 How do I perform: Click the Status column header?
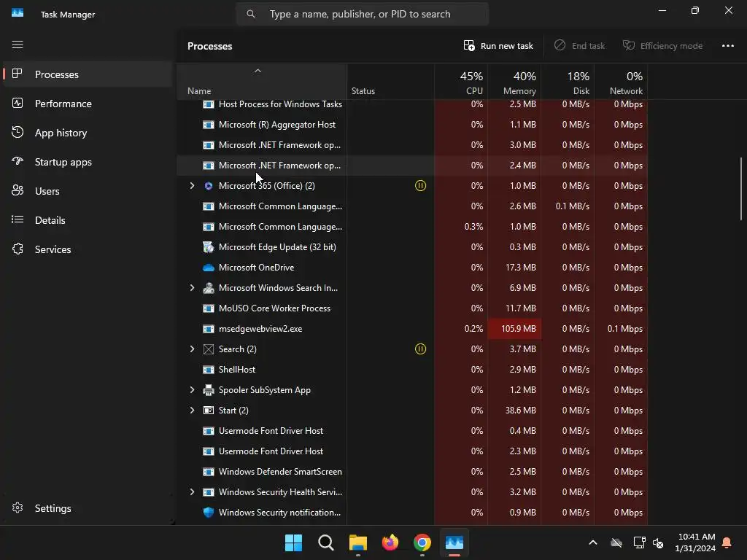coord(391,82)
